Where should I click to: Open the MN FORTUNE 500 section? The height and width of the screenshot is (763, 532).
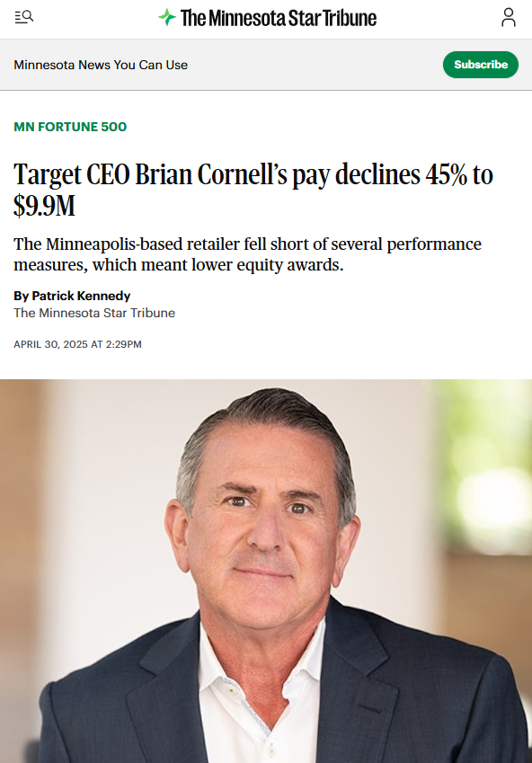click(70, 127)
